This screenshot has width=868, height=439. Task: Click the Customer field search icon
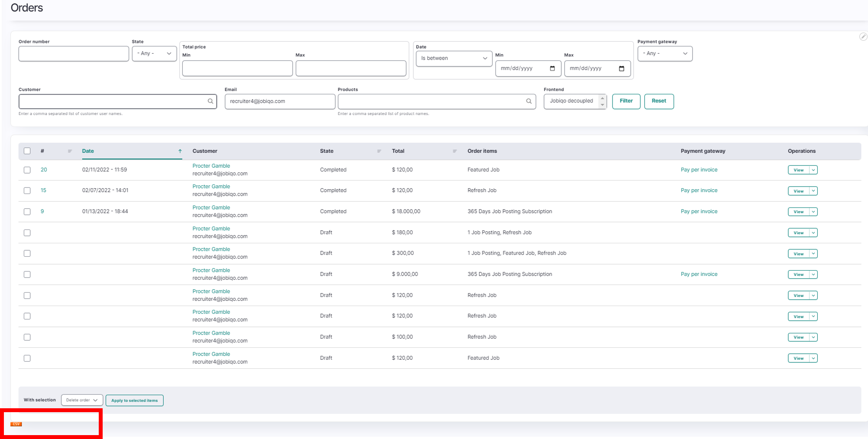(211, 101)
